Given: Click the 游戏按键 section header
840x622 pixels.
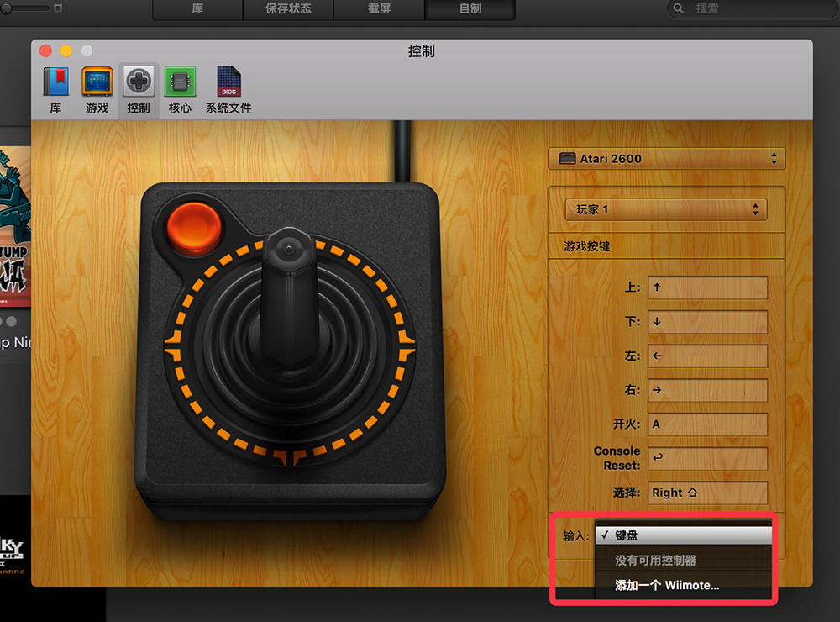Looking at the screenshot, I should [586, 246].
